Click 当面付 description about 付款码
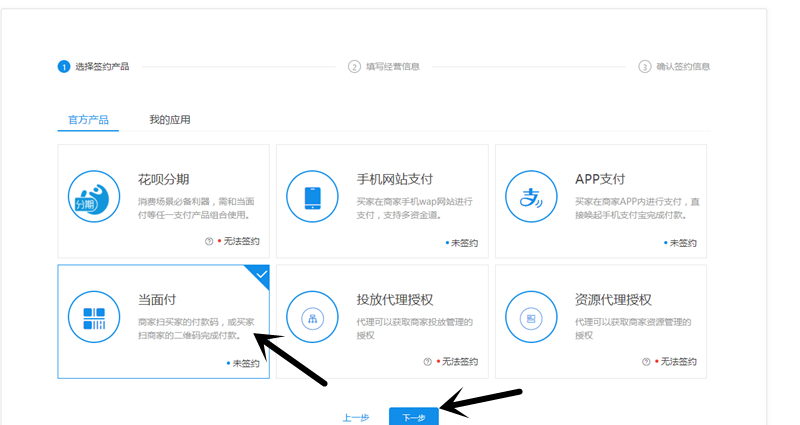This screenshot has height=425, width=800. click(196, 329)
